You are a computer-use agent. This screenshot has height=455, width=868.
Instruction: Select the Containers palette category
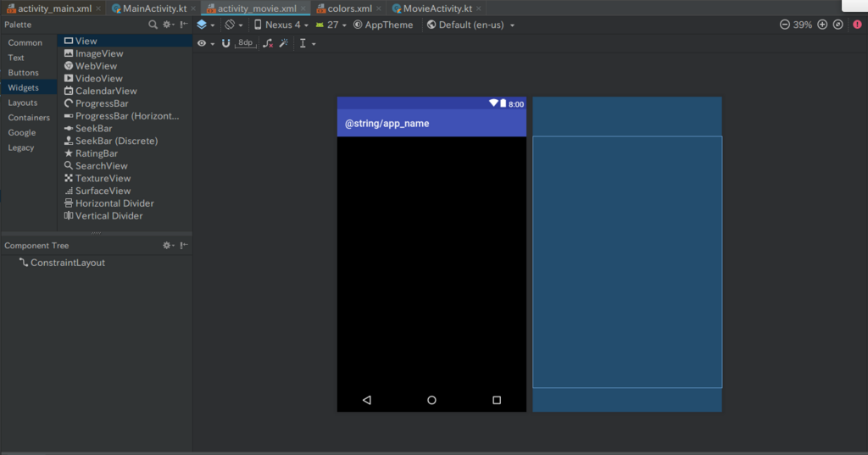point(29,117)
